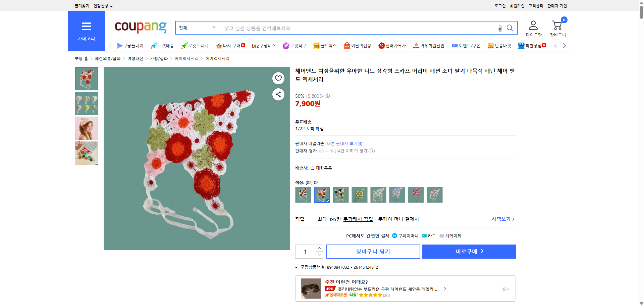The width and height of the screenshot is (644, 306).
Task: Click the share icon on the product image
Action: pos(278,94)
